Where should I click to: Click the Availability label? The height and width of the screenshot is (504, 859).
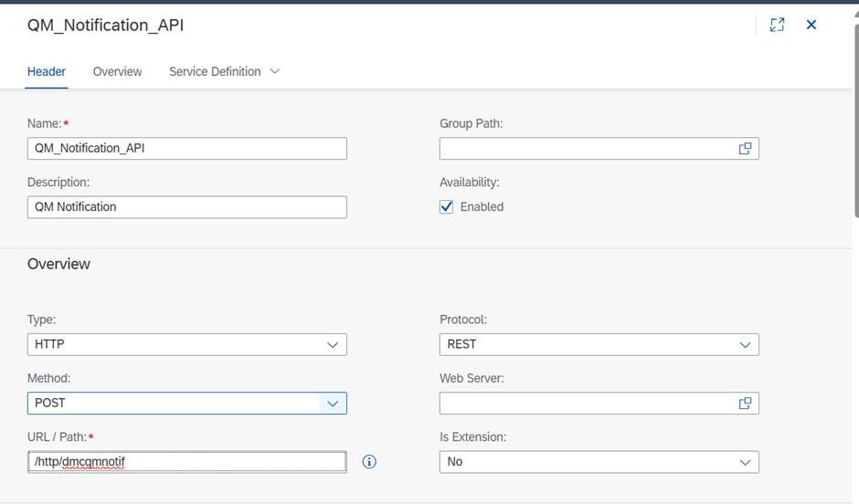pos(470,183)
